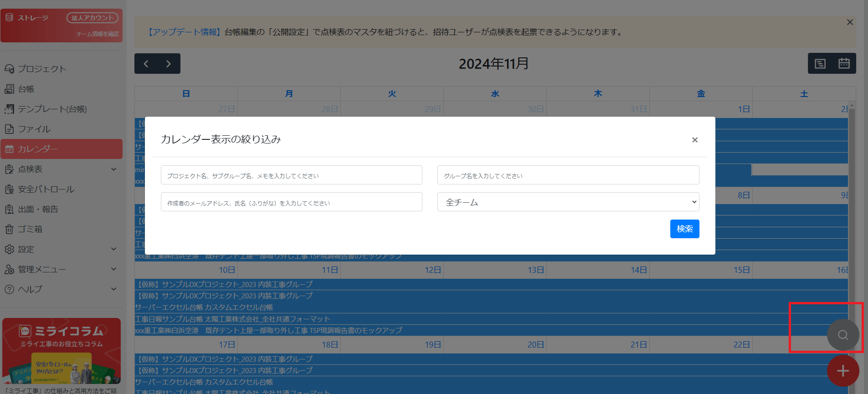The image size is (868, 394).
Task: Open the ミライコラム banner thumbnail
Action: [62, 351]
